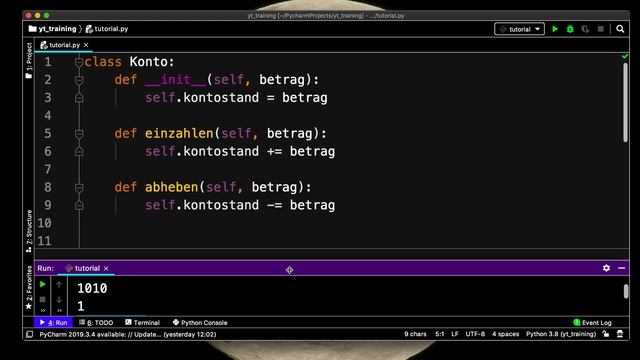
Task: Click the down arrow in the Run panel
Action: click(59, 300)
